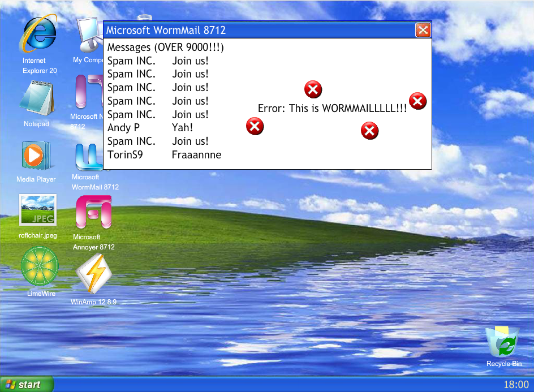Close the Microsoft WormMail 8712 window
This screenshot has width=534, height=392.
coord(423,31)
